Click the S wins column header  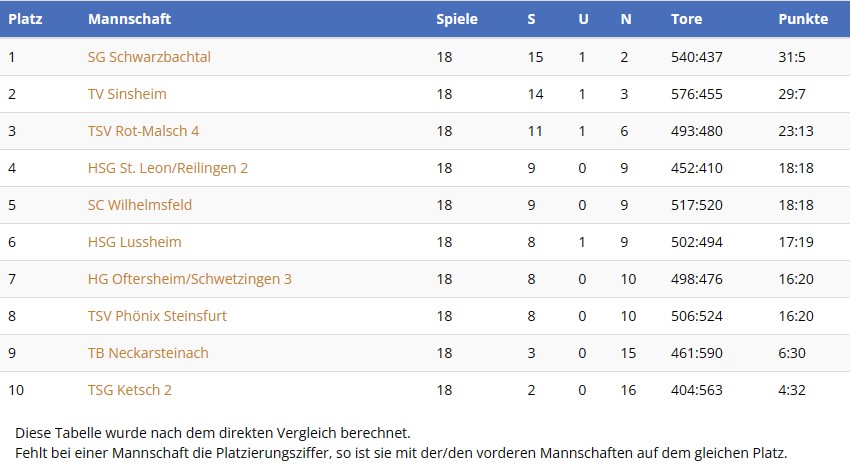(x=532, y=19)
